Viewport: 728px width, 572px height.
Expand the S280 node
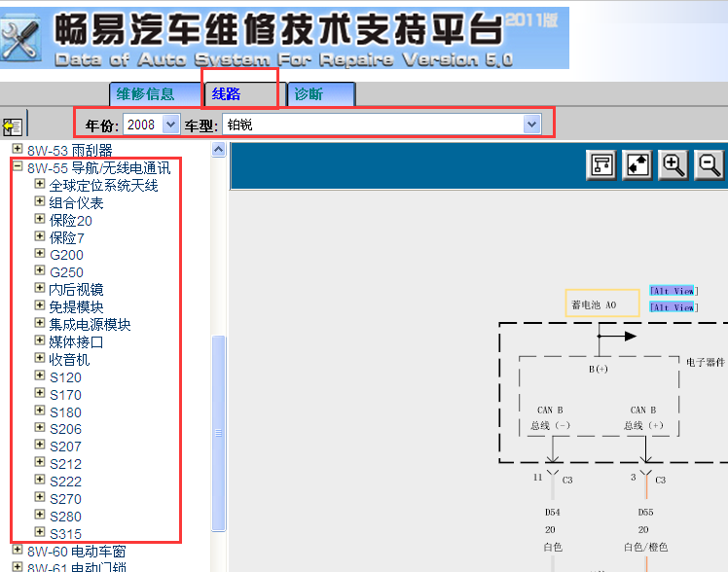(40, 515)
